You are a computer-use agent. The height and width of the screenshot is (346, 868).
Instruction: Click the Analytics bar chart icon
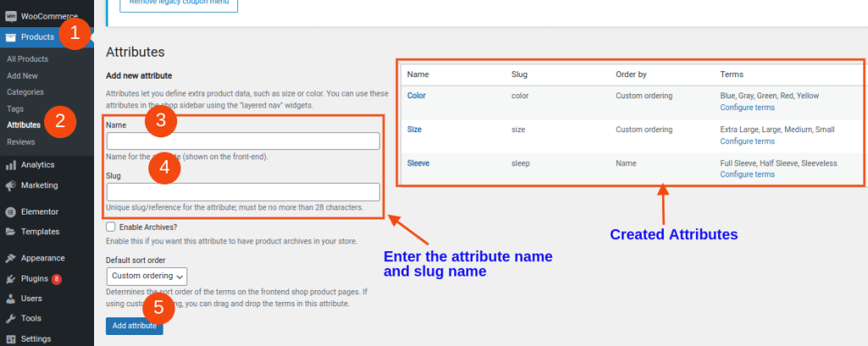coord(10,165)
